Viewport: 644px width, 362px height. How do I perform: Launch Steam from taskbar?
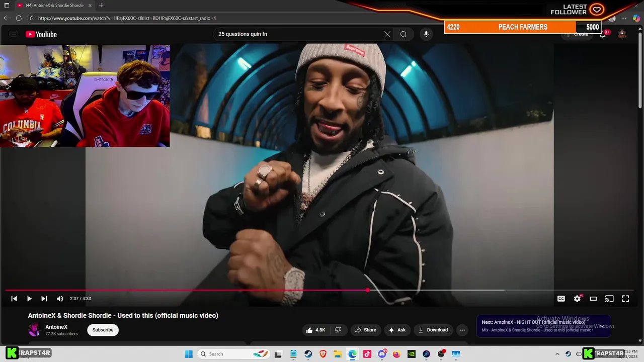(x=308, y=354)
